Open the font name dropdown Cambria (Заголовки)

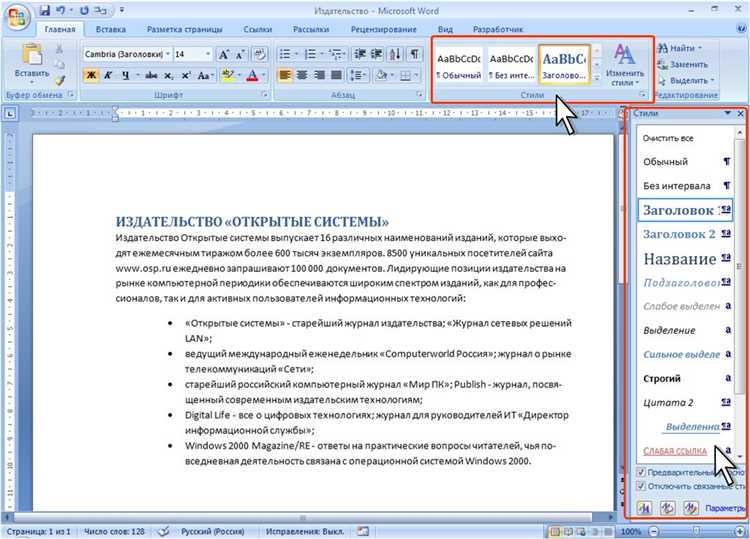[x=168, y=54]
